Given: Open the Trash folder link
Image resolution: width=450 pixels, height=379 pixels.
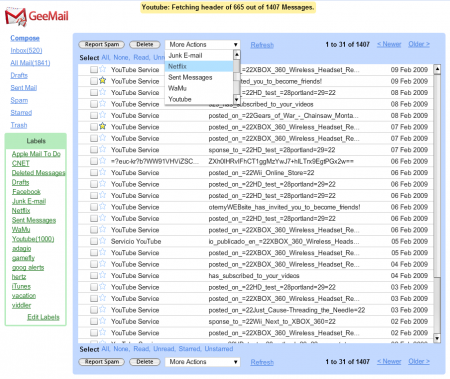Looking at the screenshot, I should (19, 125).
